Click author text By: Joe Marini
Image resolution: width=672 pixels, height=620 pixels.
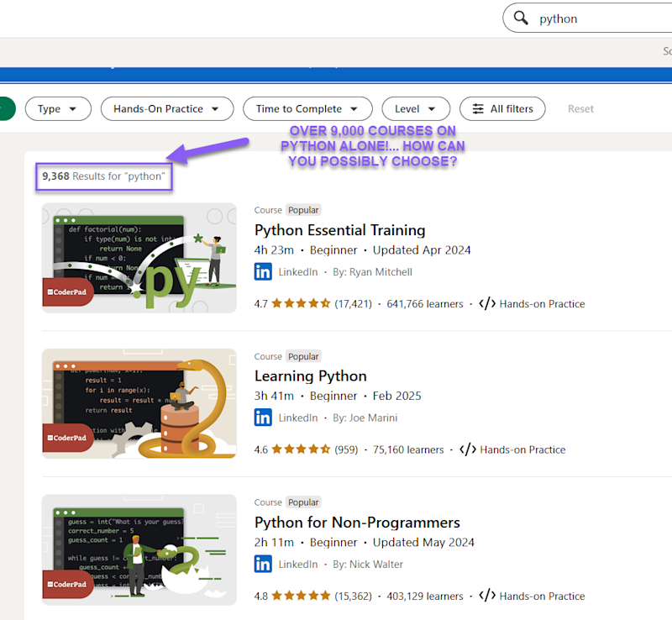coord(365,418)
